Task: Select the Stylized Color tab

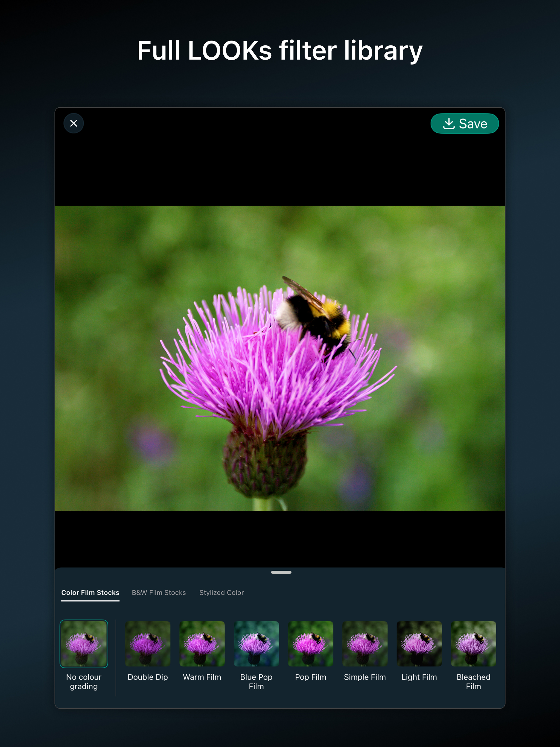Action: pos(221,592)
